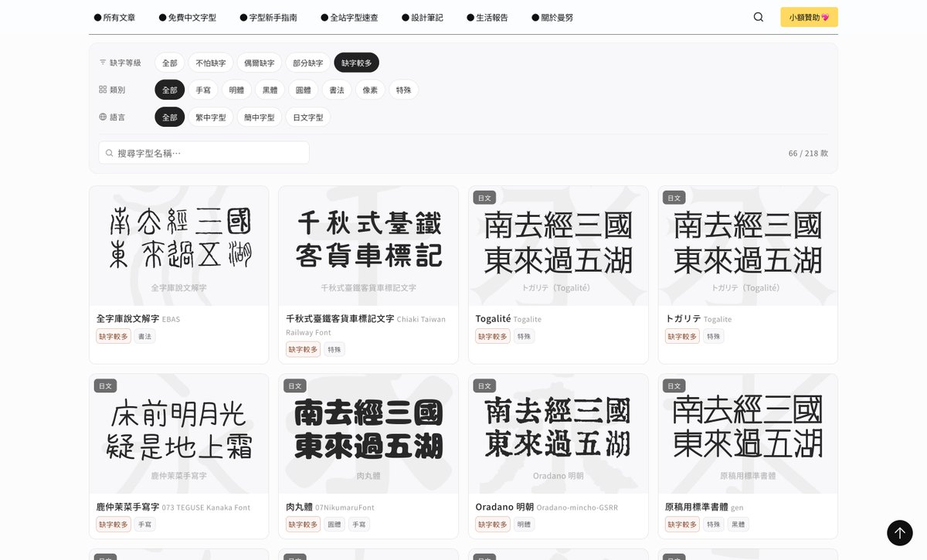Click 日文 badge on 肉丸體 card
Viewport: 927px width, 560px height.
tap(295, 385)
